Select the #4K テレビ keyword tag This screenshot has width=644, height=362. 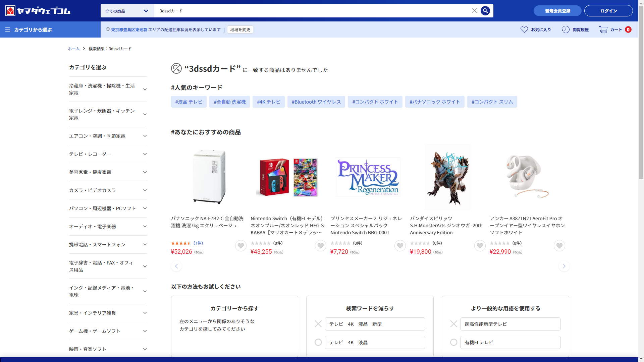[268, 102]
